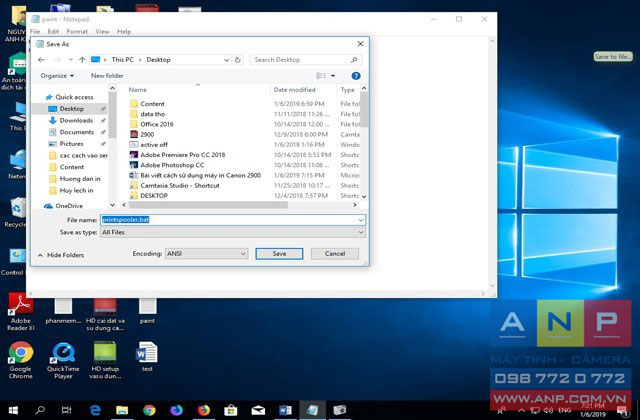The width and height of the screenshot is (640, 420).
Task: Open Microsoft Store from the taskbar
Action: pos(231,410)
